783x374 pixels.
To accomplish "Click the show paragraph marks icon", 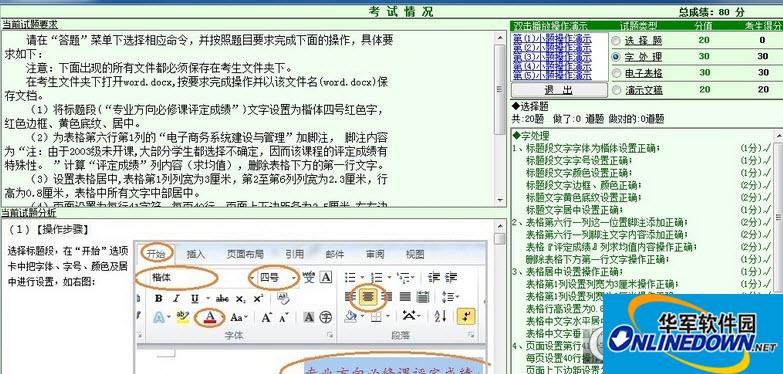I will [x=466, y=316].
